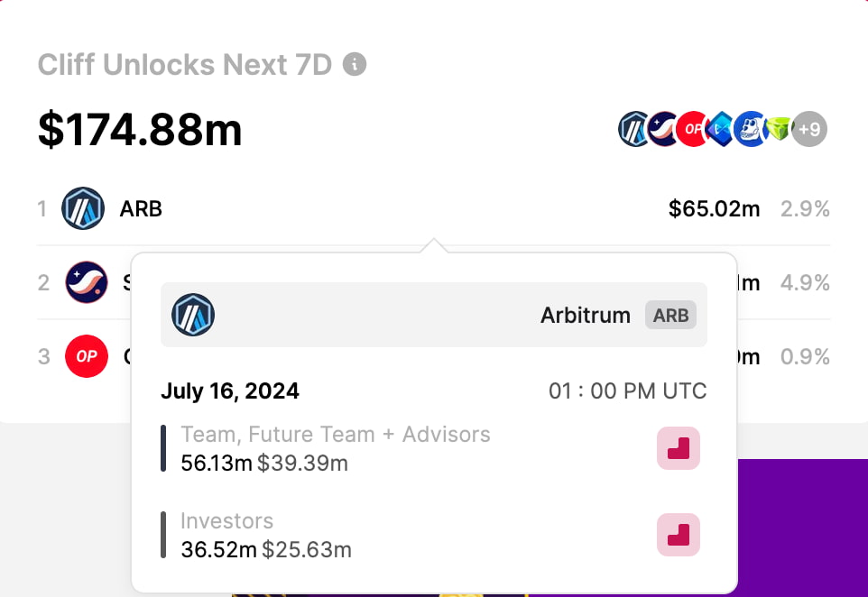868x597 pixels.
Task: Click the Optimism OP logo in row three
Action: [87, 356]
